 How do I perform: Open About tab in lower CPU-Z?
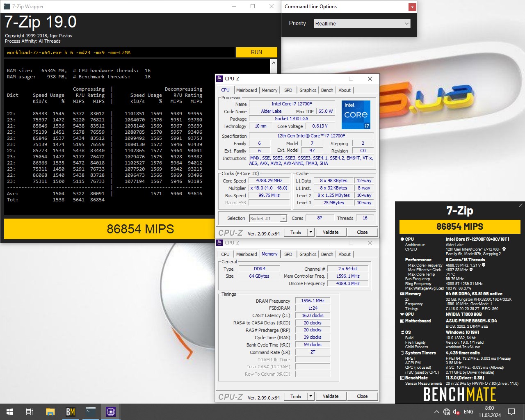point(345,254)
